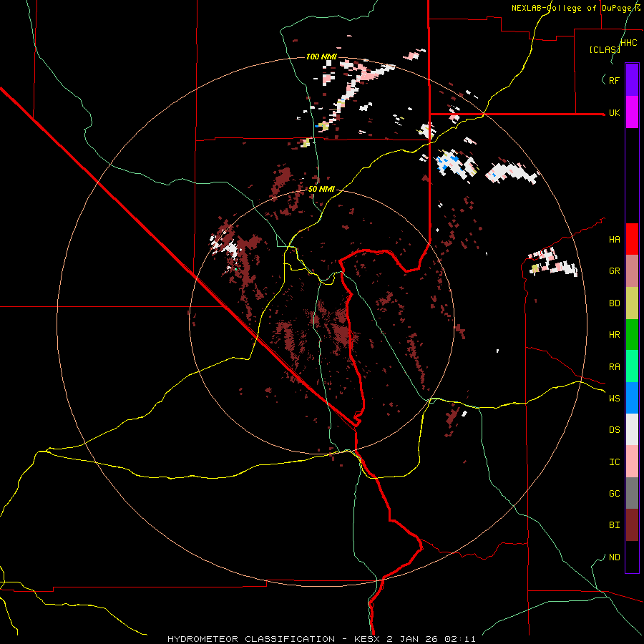The width and height of the screenshot is (644, 644).
Task: Click the IC light-pink legend swatch
Action: pos(632,462)
